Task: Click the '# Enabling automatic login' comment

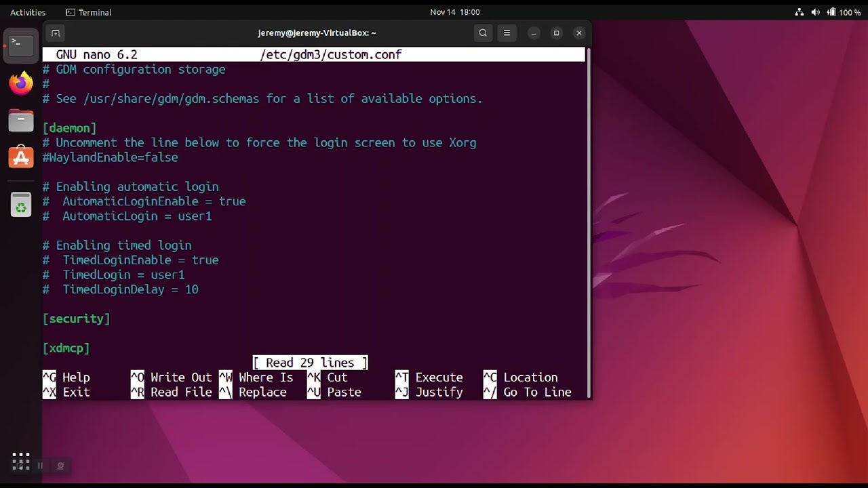Action: pyautogui.click(x=131, y=187)
